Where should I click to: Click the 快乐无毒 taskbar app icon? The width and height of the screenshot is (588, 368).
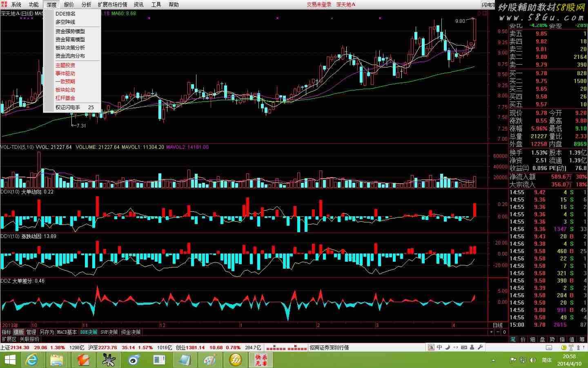tap(261, 360)
